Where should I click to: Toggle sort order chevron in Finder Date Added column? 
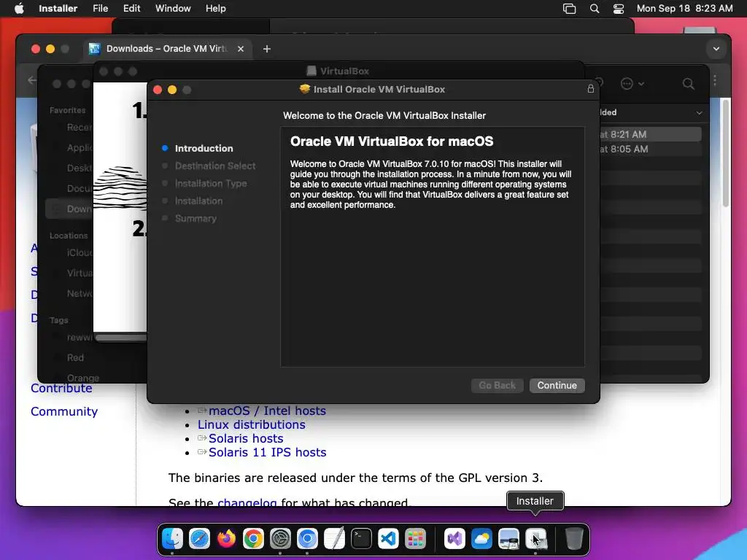click(x=699, y=113)
